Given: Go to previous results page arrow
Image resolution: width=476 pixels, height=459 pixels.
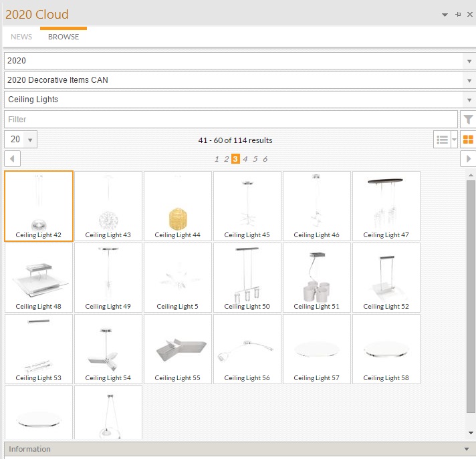Looking at the screenshot, I should click(x=12, y=158).
